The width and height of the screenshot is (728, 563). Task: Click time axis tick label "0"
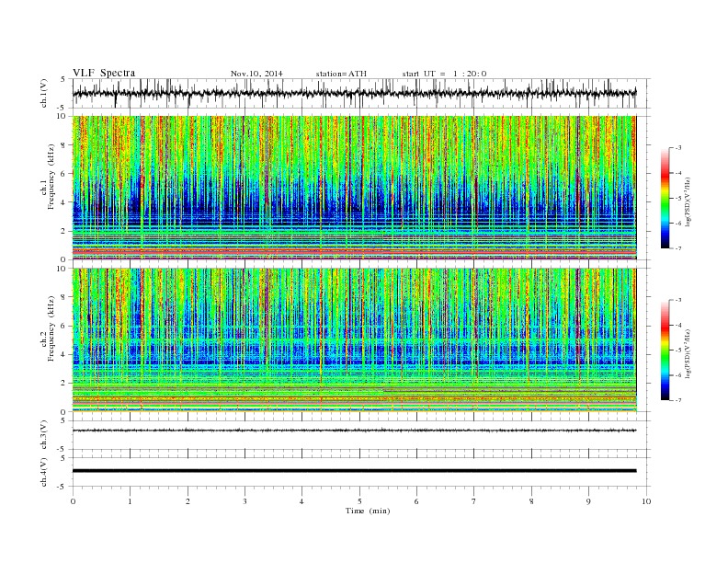point(73,501)
